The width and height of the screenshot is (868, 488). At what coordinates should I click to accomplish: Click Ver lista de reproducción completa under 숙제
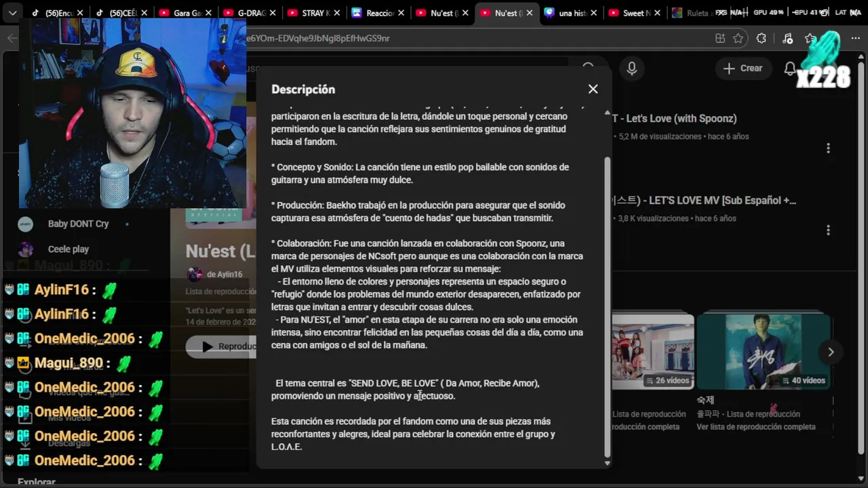pos(756,427)
